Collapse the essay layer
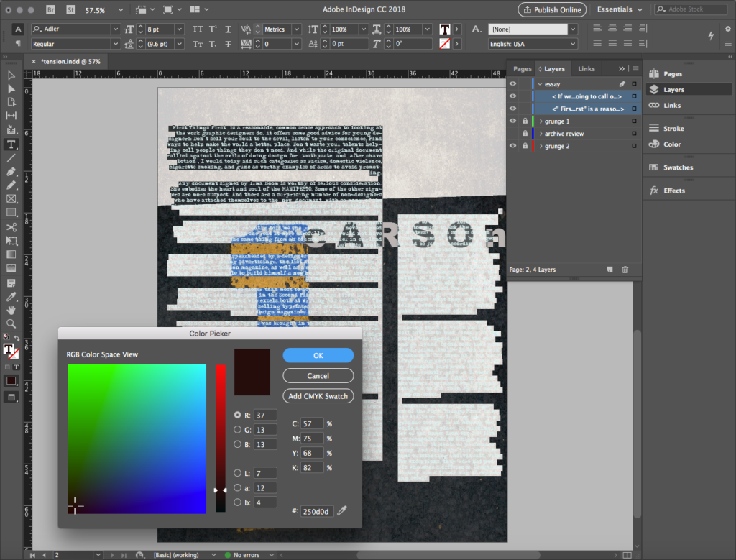The width and height of the screenshot is (736, 560). (539, 84)
